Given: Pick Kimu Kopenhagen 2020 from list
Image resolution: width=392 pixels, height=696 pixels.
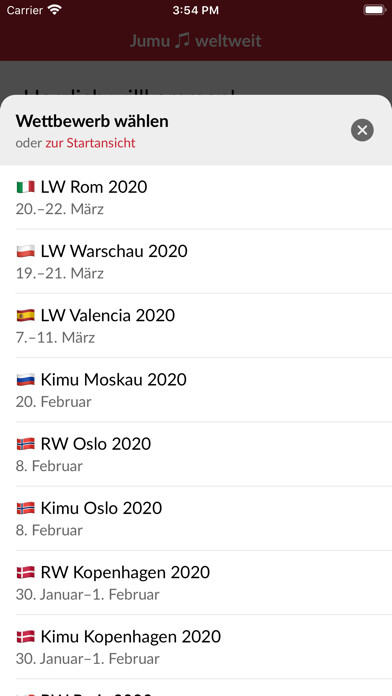Looking at the screenshot, I should (196, 647).
